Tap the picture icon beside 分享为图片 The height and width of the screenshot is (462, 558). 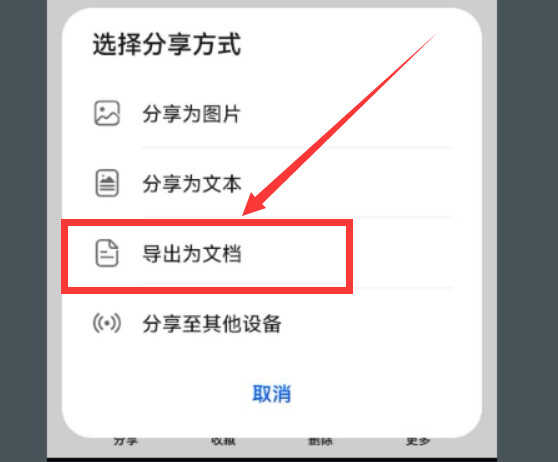pyautogui.click(x=107, y=113)
